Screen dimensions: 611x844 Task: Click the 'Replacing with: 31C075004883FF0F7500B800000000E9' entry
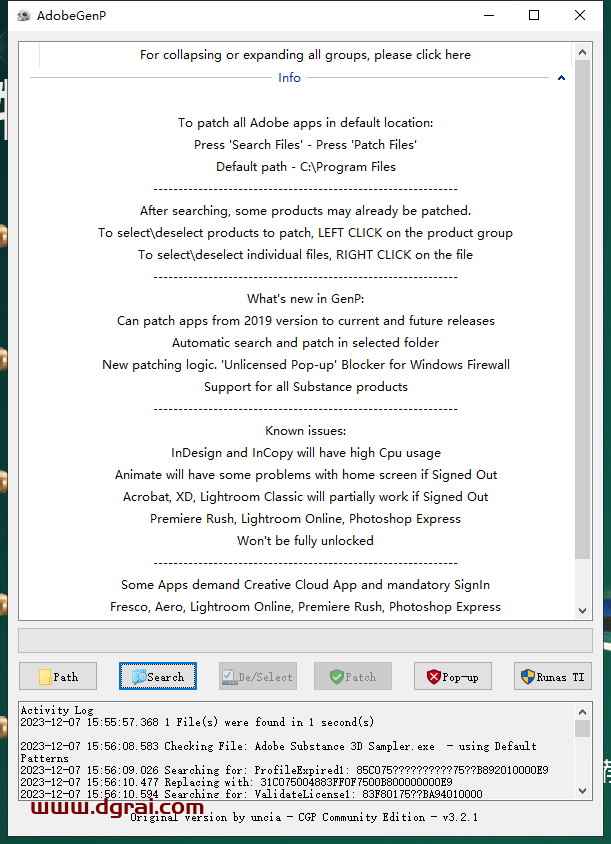point(236,782)
